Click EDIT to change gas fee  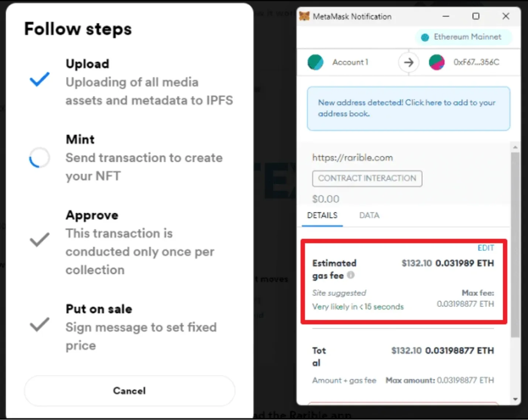pos(486,248)
